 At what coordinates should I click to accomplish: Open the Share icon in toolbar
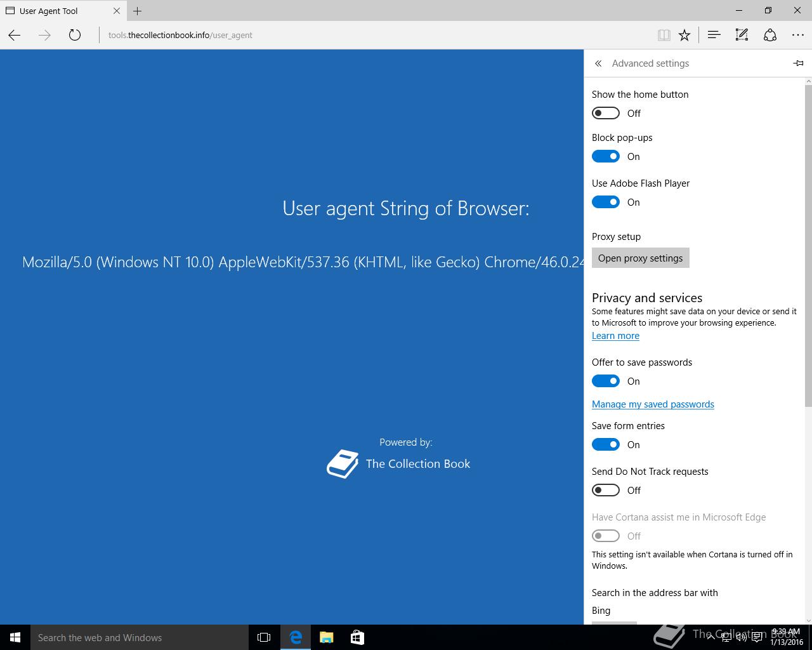pyautogui.click(x=770, y=36)
